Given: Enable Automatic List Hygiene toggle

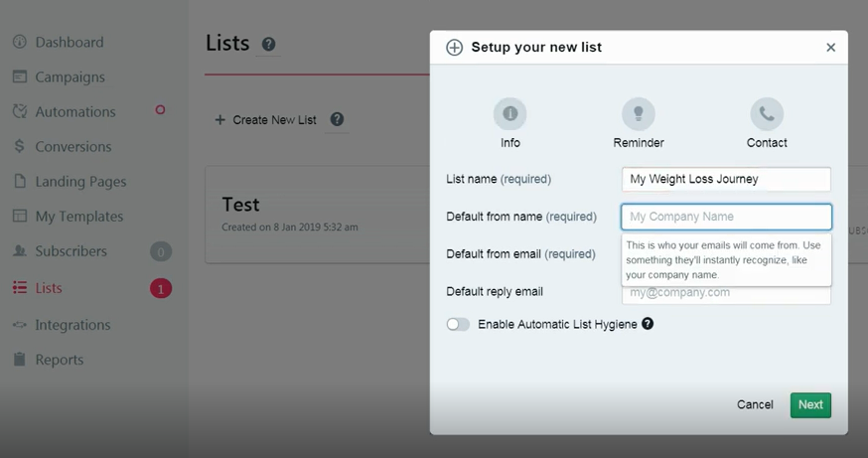Looking at the screenshot, I should 458,324.
